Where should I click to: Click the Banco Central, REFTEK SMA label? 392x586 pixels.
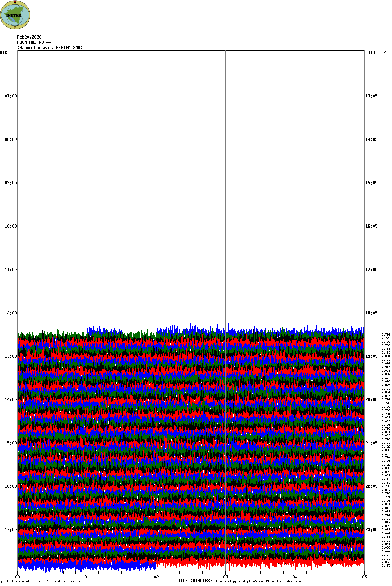50,48
